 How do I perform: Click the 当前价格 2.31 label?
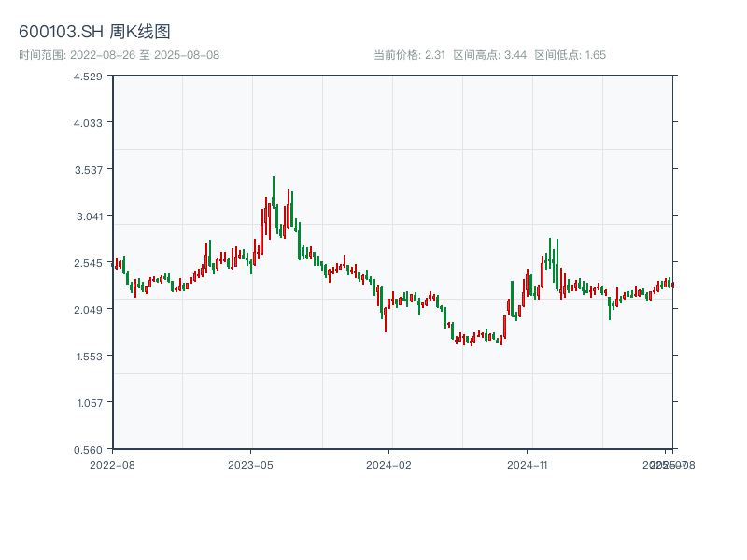pos(409,55)
